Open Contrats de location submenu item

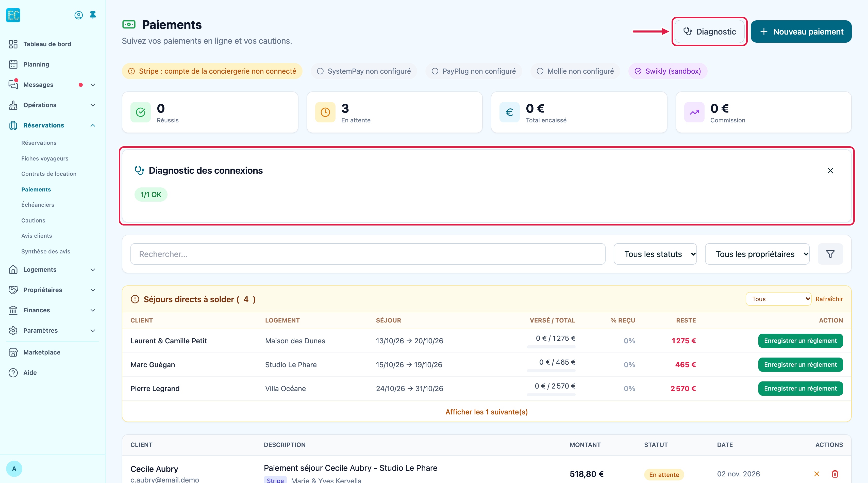point(49,174)
